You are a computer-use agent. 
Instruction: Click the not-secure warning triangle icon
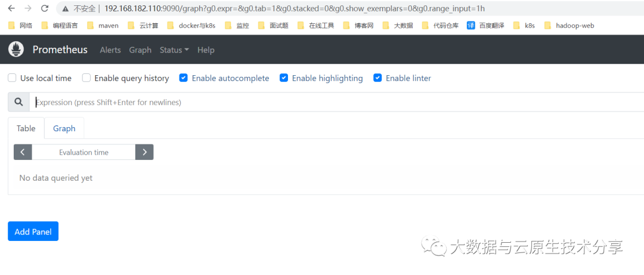[65, 8]
